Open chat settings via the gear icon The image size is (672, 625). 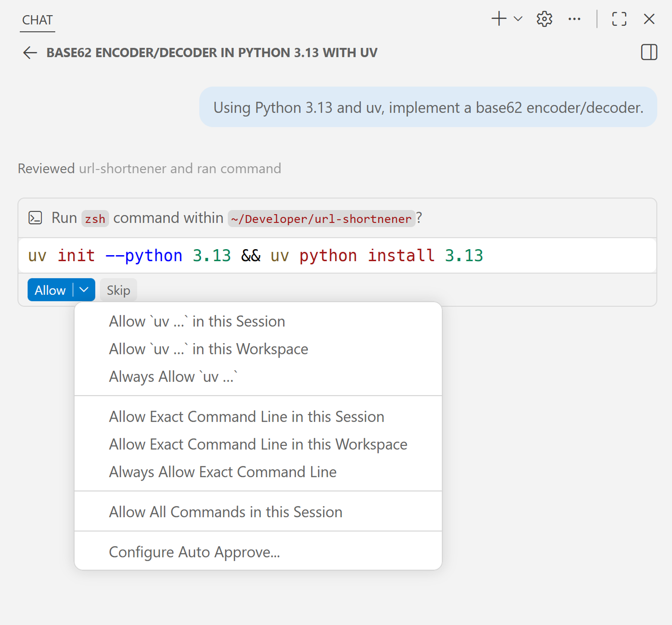pyautogui.click(x=544, y=19)
